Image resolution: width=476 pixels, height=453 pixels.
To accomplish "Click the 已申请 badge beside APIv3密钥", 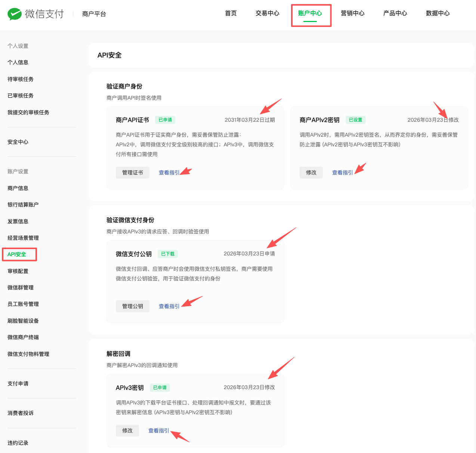I will [160, 388].
